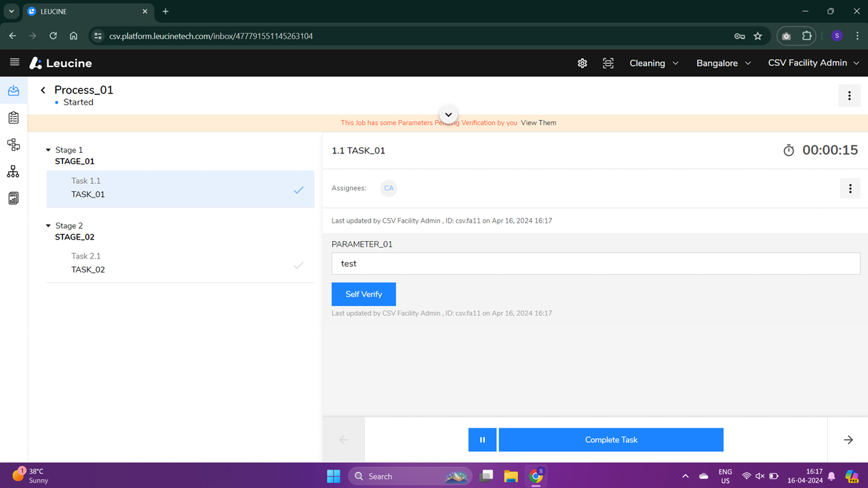
Task: Open the weather widget 38°C Sunny
Action: click(31, 476)
